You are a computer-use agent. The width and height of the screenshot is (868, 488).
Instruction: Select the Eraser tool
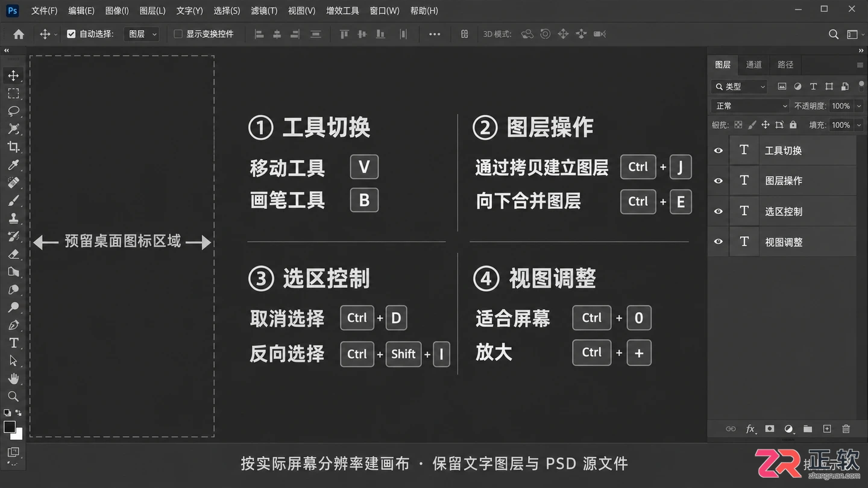coord(13,254)
